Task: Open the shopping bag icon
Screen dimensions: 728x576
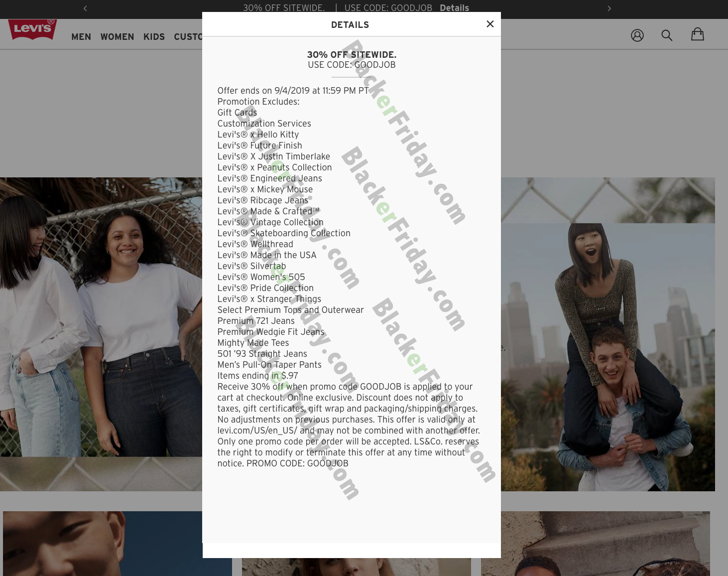Action: (698, 34)
